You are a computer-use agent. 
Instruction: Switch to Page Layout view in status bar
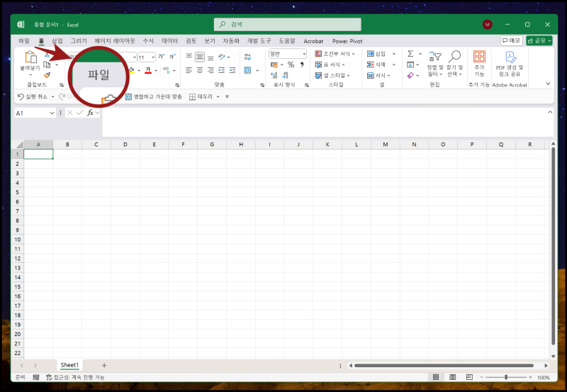pyautogui.click(x=451, y=377)
